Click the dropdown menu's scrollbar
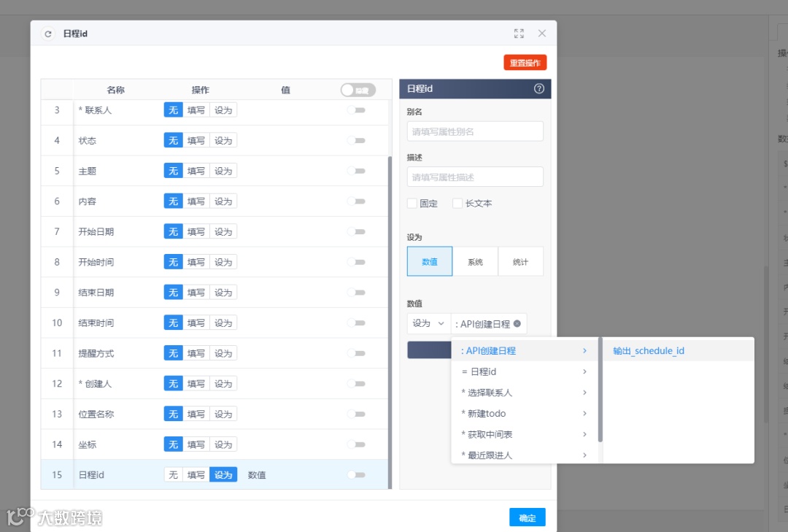 [x=600, y=390]
